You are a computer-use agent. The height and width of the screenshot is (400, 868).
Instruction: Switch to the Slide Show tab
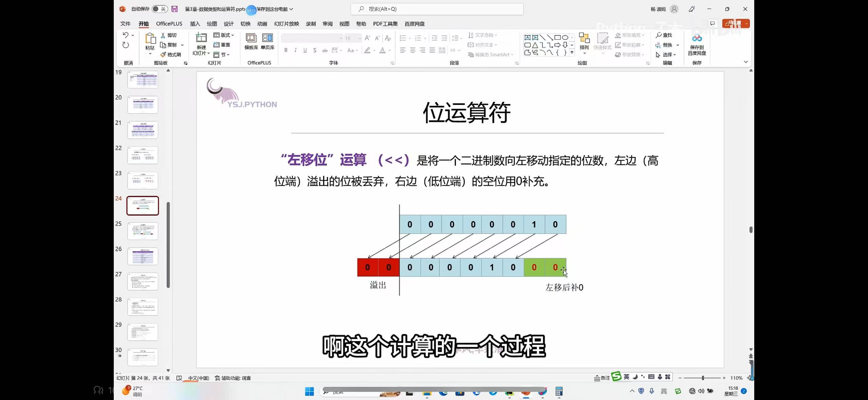(286, 24)
